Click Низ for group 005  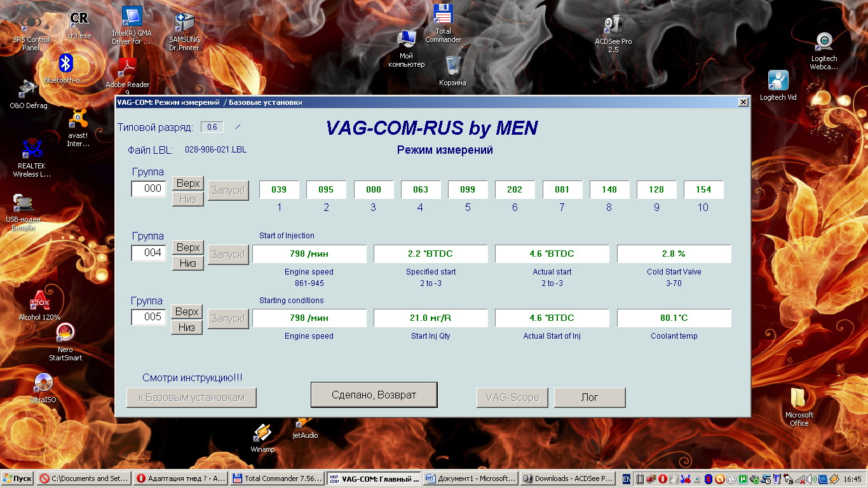pyautogui.click(x=187, y=327)
